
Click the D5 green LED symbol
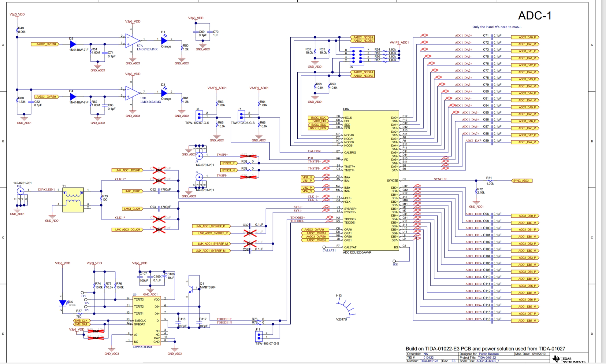(x=63, y=303)
